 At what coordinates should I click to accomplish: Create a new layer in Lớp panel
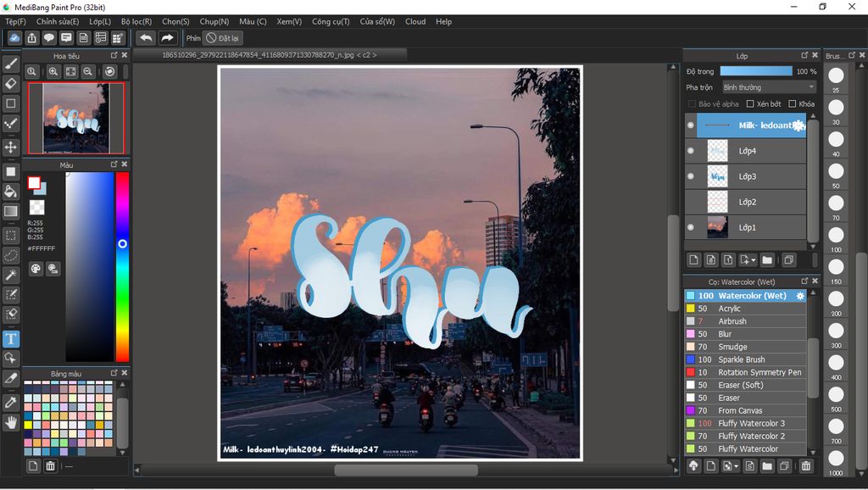694,259
